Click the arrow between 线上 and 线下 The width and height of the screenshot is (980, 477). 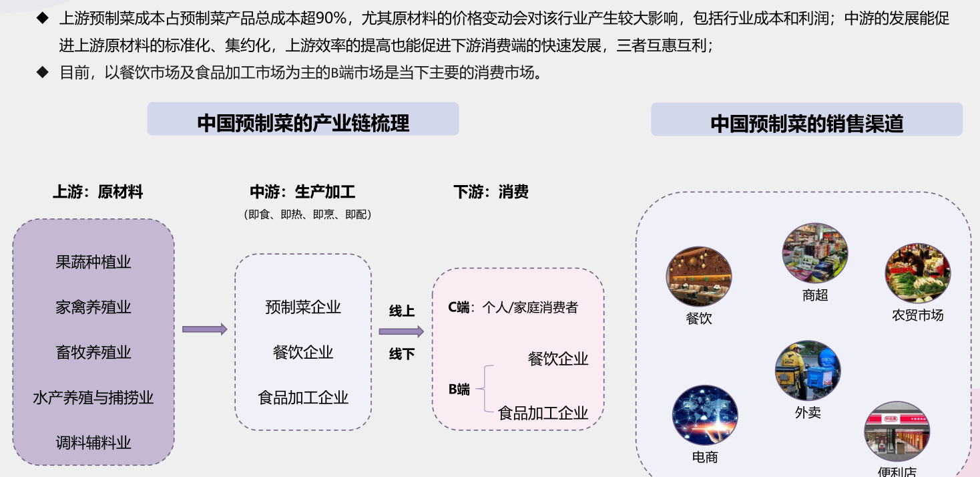coord(401,331)
